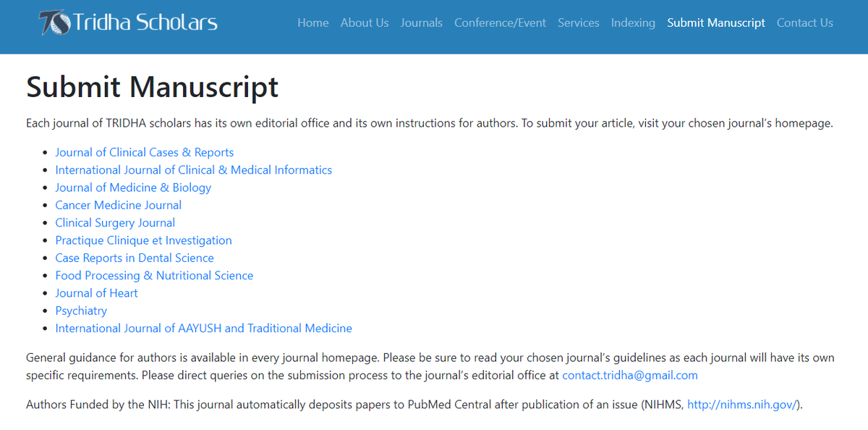Open the About Us menu item
868x430 pixels.
click(x=365, y=22)
